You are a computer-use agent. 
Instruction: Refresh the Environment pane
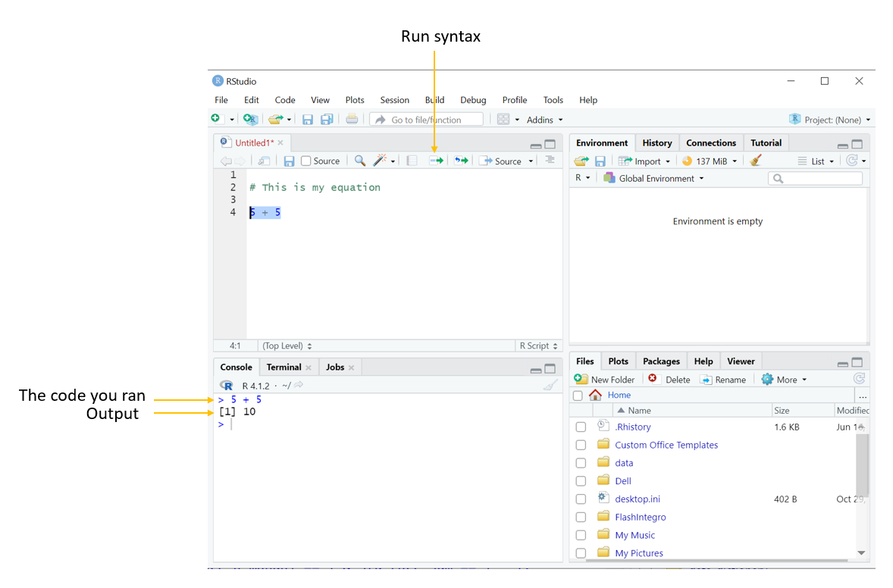point(851,161)
